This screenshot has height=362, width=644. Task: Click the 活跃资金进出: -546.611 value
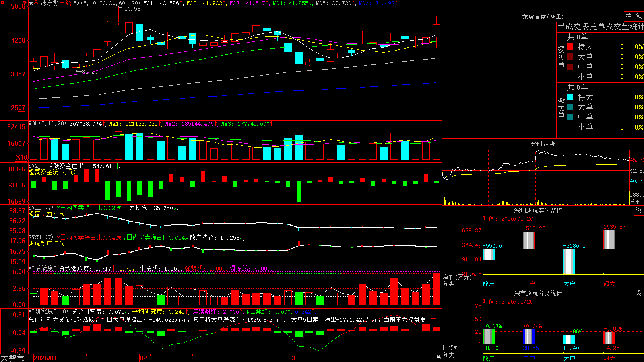(x=84, y=166)
